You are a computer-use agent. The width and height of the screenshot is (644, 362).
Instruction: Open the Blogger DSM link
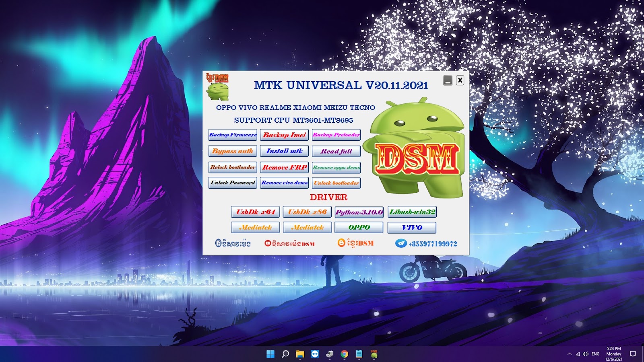(x=355, y=243)
